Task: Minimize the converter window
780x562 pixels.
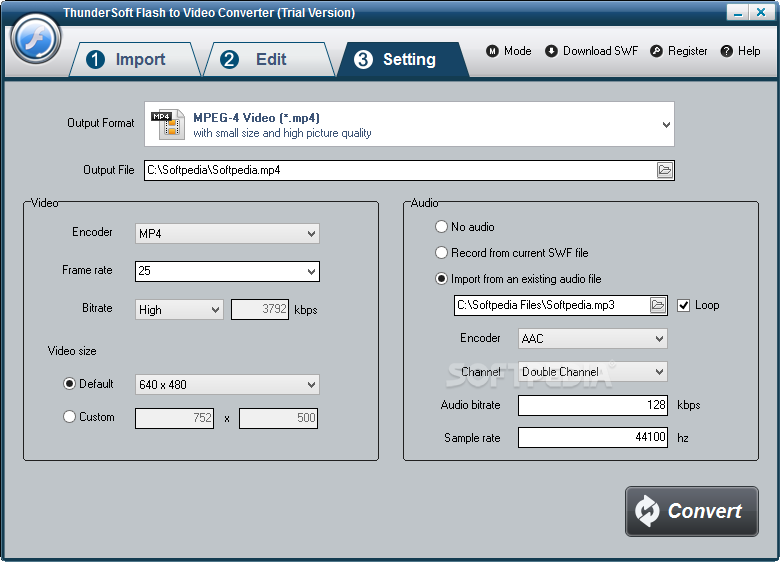Action: [x=737, y=12]
